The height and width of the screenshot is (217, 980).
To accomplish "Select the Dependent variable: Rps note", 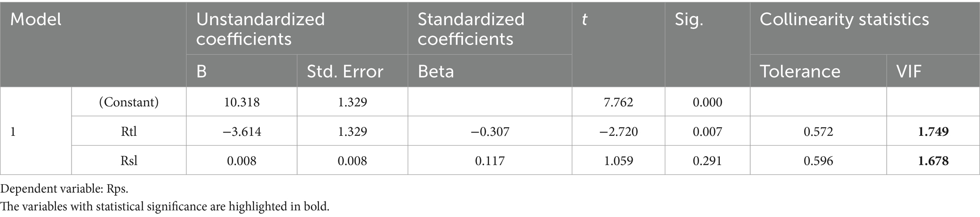I will tap(64, 189).
